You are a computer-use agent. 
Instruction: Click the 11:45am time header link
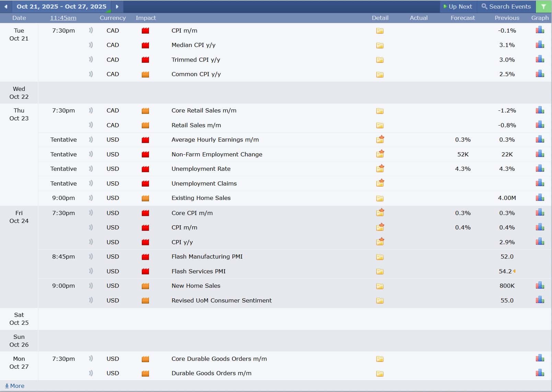[x=63, y=18]
